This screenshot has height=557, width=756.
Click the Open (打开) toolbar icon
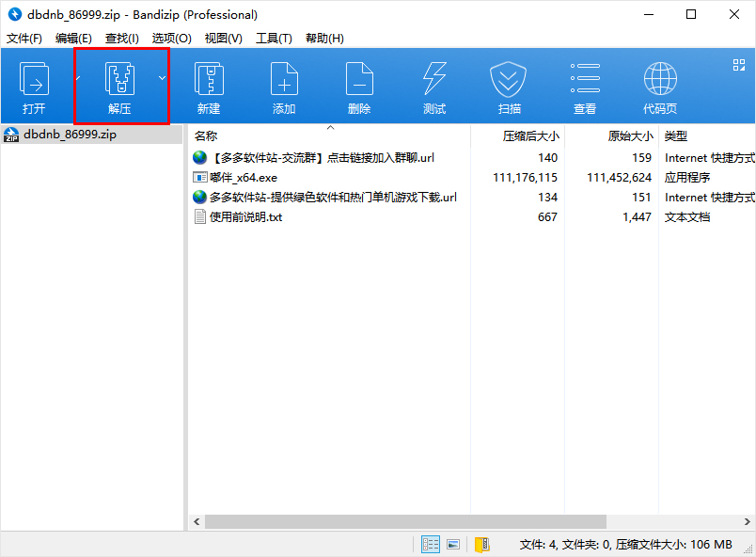pos(34,79)
